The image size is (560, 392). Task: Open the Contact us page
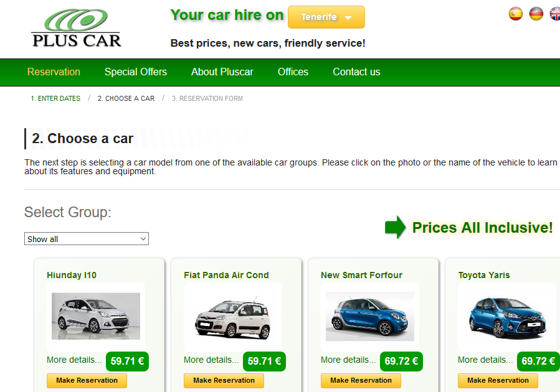click(356, 72)
